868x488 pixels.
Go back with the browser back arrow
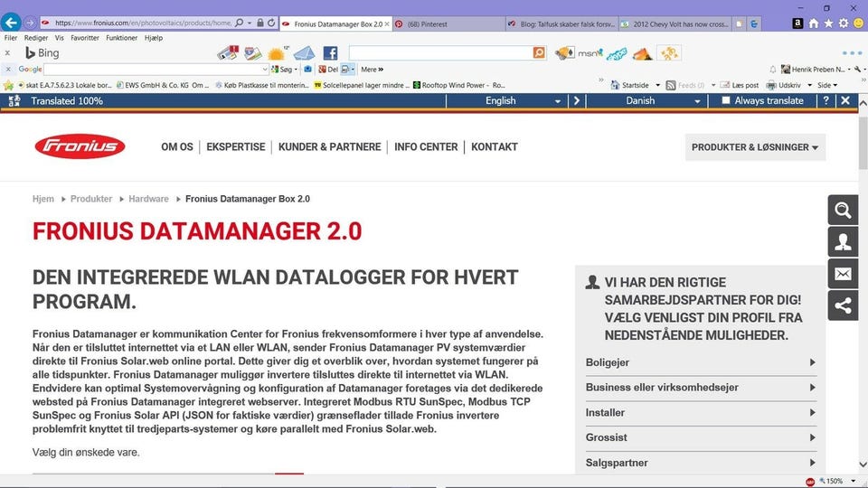(11, 23)
